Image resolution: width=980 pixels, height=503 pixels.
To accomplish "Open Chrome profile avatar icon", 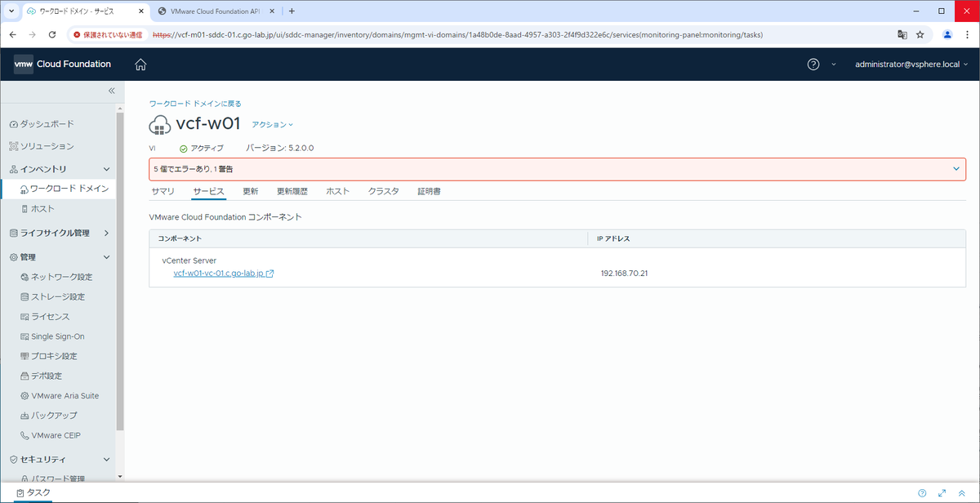I will coord(947,35).
